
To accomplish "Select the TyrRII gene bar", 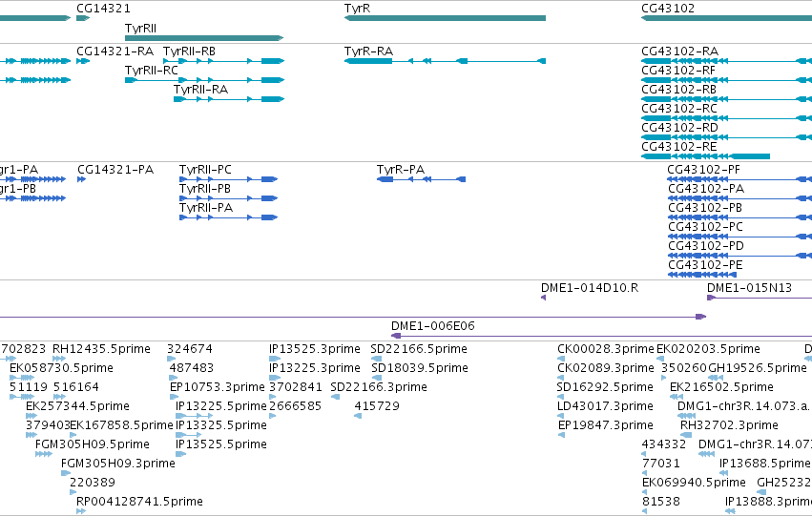I will point(204,38).
